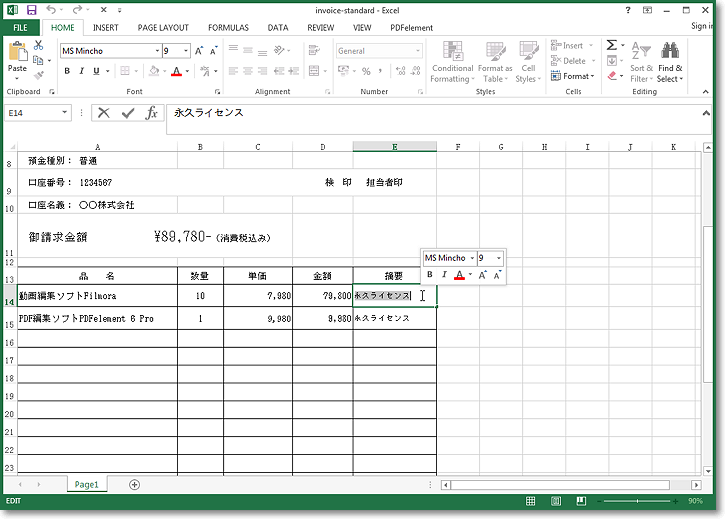Switch to Page Break Preview in status bar
The width and height of the screenshot is (725, 519).
coord(581,501)
